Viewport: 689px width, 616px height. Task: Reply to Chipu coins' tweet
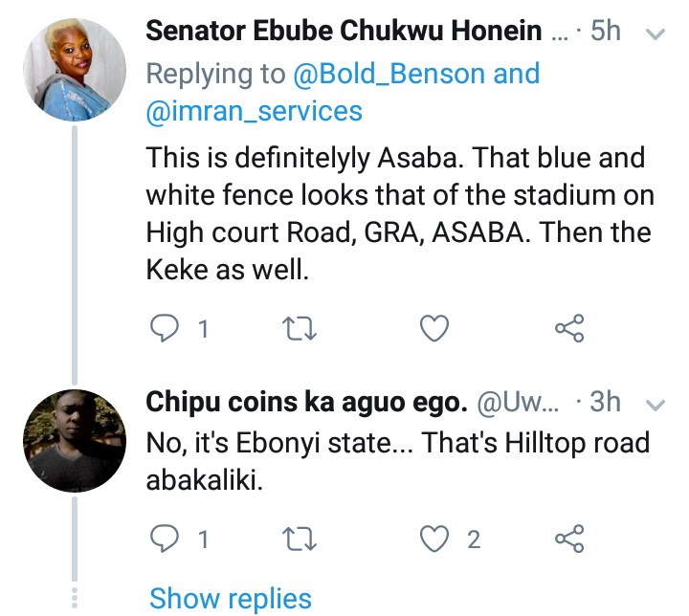(x=167, y=539)
